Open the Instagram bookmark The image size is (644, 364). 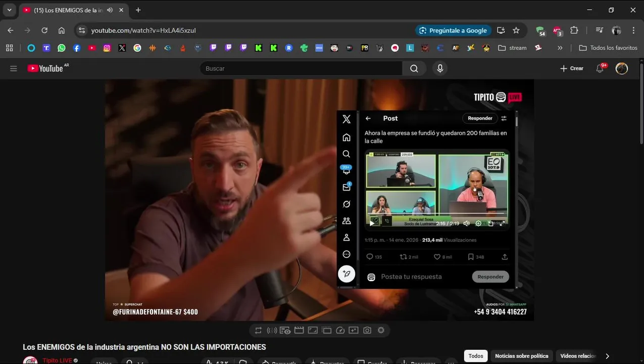107,48
